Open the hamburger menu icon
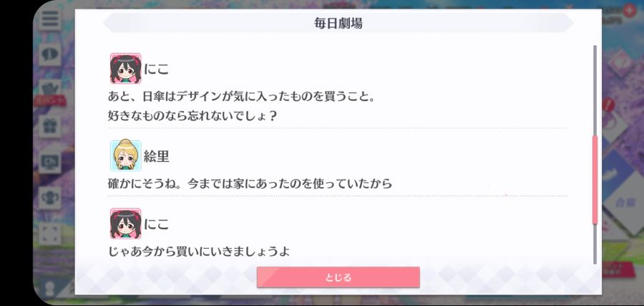This screenshot has width=644, height=306. (x=49, y=19)
